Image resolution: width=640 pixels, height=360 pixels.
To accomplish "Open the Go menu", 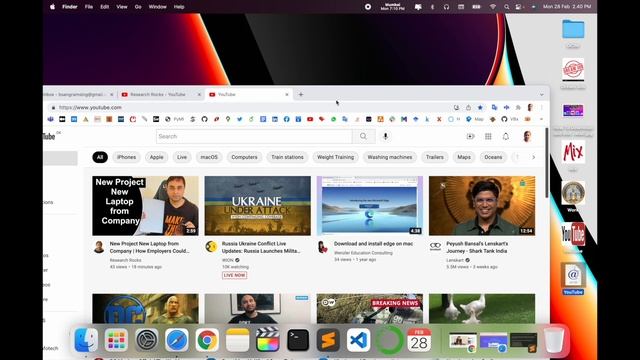I will (x=138, y=7).
